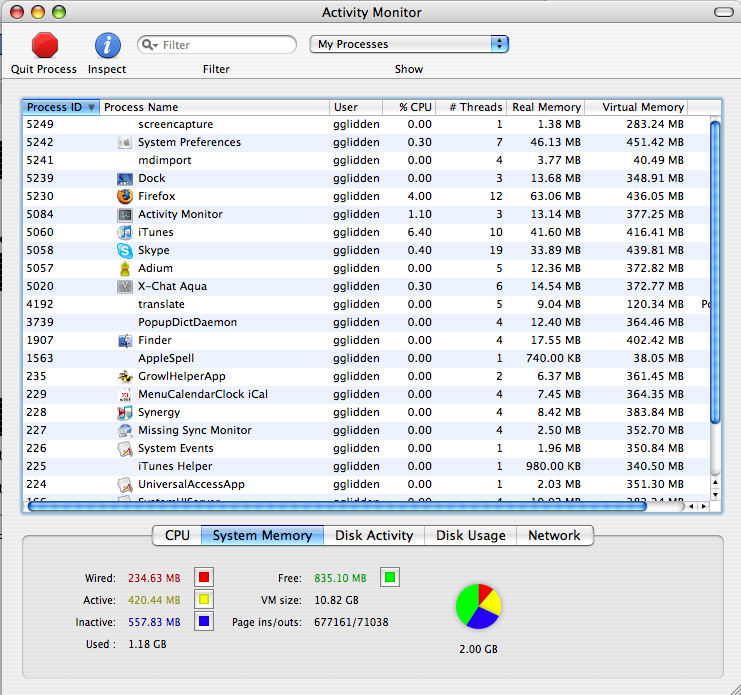This screenshot has width=741, height=695.
Task: Click the 10.82 GB VM size value
Action: [x=336, y=600]
